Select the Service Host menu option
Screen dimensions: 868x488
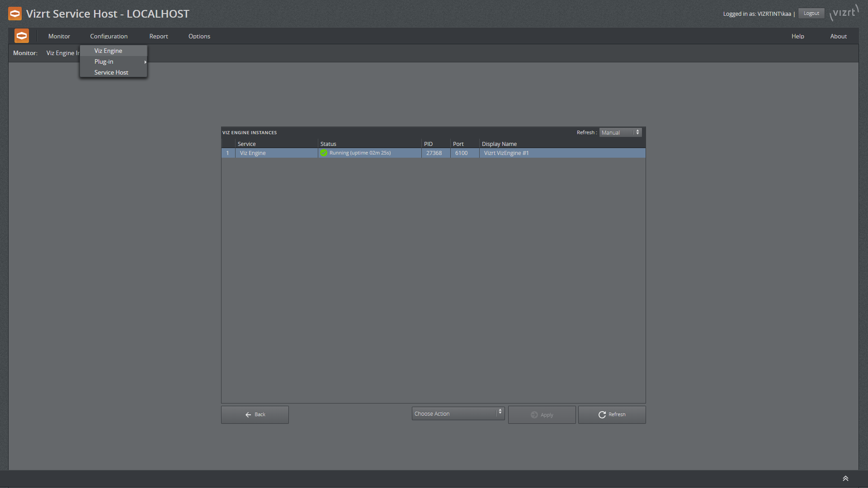(111, 72)
